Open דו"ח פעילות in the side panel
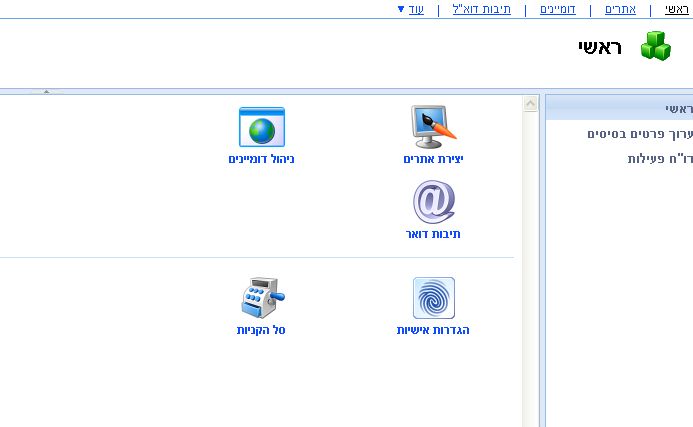Viewport: 693px width, 427px height. point(660,159)
